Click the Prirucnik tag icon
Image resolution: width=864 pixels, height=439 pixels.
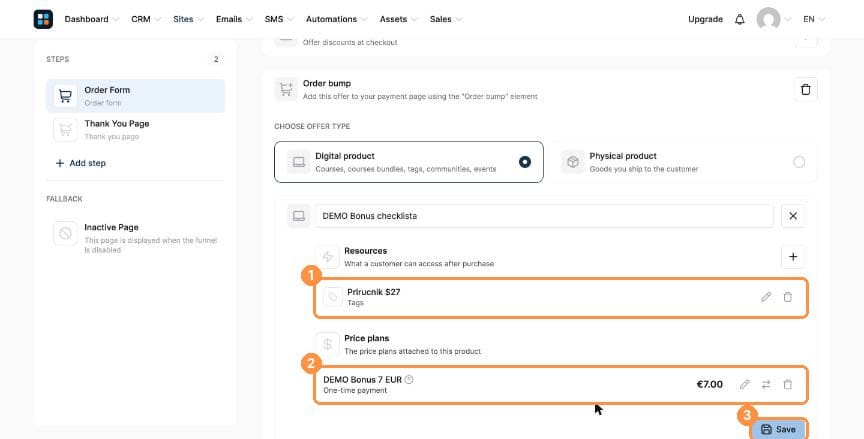[332, 297]
